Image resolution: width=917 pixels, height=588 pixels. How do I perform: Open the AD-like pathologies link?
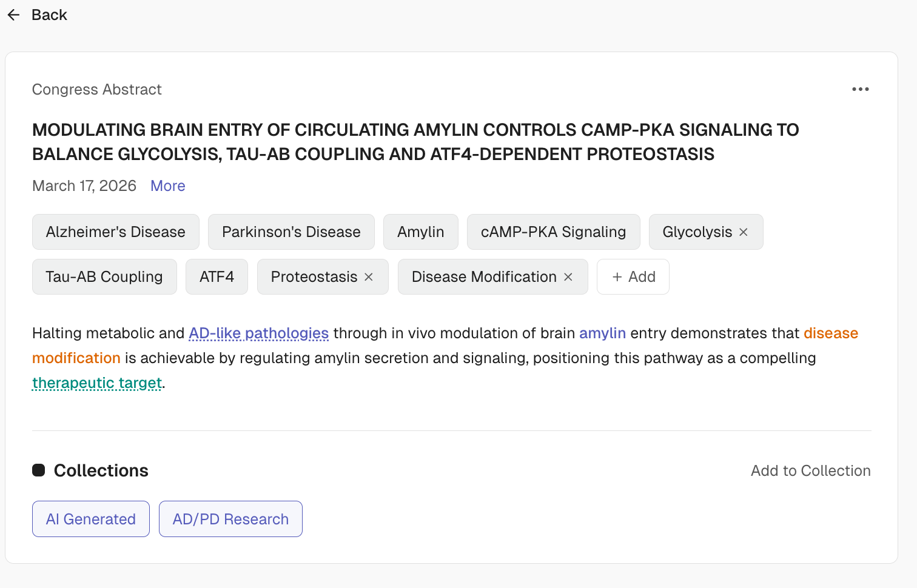[x=258, y=333]
